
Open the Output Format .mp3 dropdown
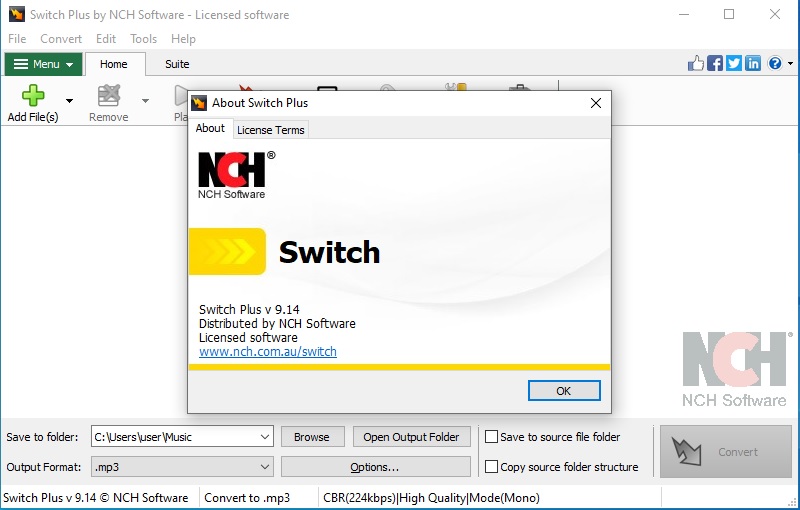tap(182, 467)
